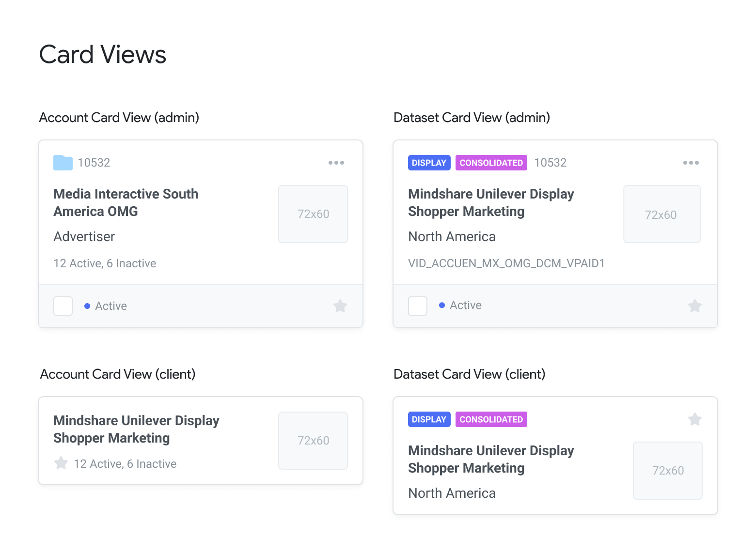This screenshot has height=552, width=756.
Task: Click the CONSOLIDATED tag on admin dataset card
Action: coord(491,163)
